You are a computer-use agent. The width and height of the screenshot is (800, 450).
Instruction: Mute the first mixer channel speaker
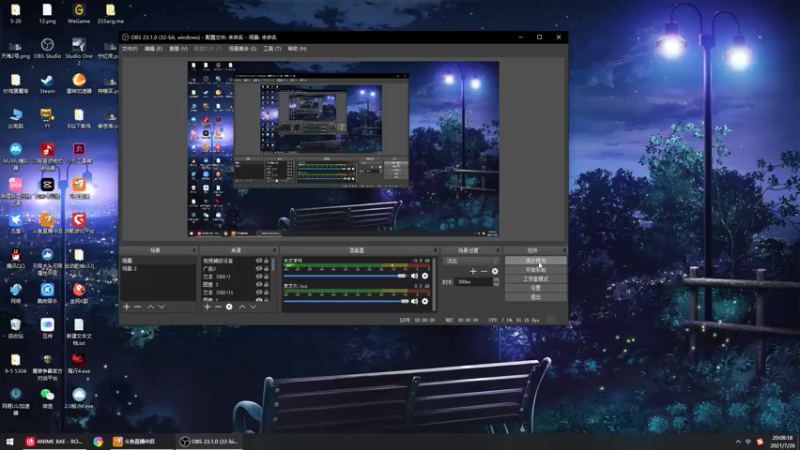414,276
